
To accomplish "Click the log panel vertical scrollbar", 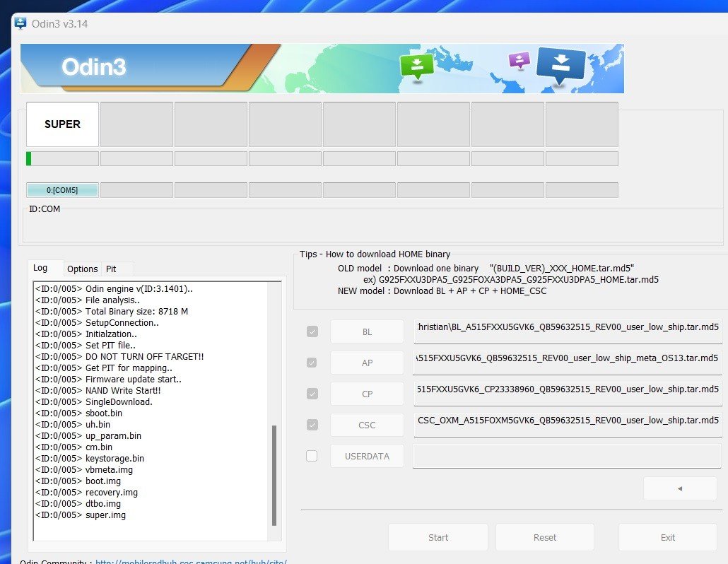I will [x=274, y=474].
